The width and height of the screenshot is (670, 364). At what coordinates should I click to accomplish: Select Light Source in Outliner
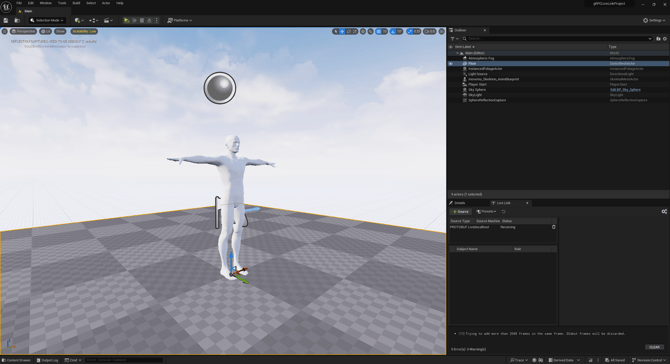click(x=478, y=74)
